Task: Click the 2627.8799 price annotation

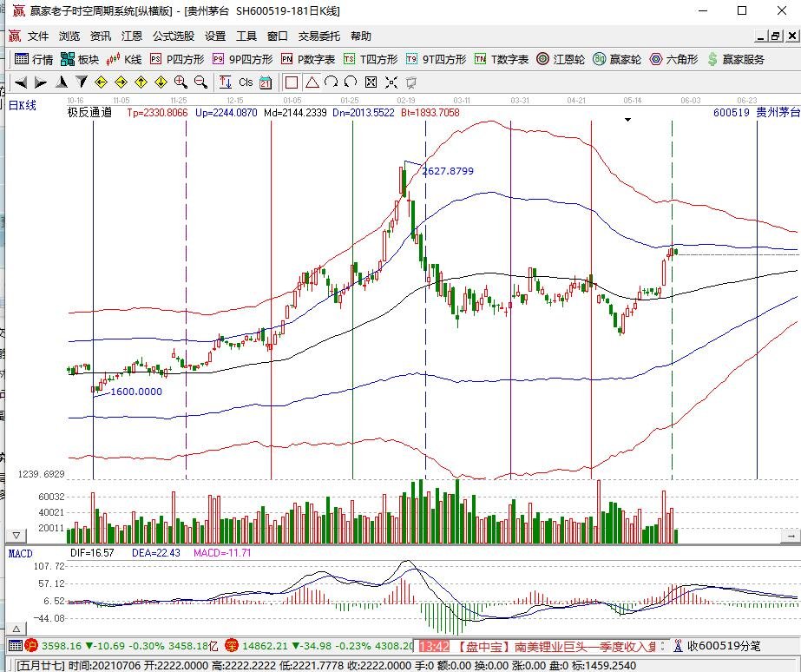Action: 448,171
